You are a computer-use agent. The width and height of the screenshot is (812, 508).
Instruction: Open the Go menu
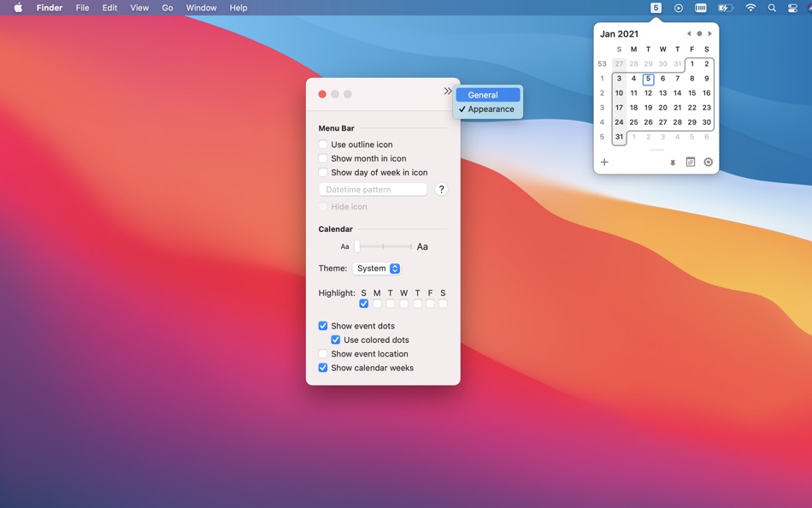(x=168, y=8)
